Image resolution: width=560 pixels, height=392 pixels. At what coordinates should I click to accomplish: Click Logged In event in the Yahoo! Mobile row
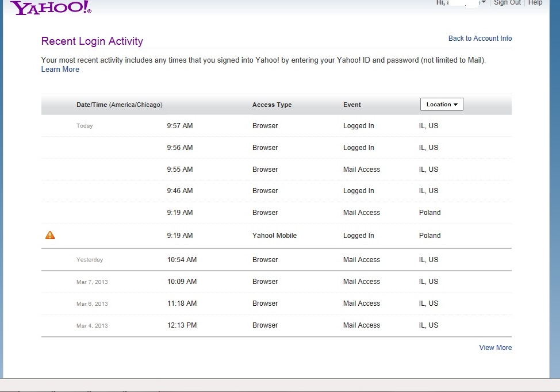[x=359, y=235]
